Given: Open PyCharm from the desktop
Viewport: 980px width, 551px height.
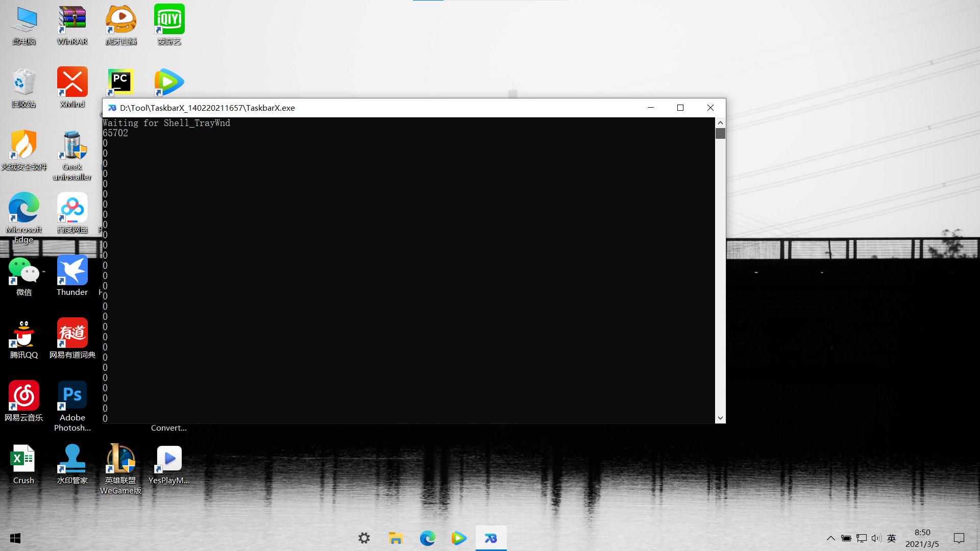Looking at the screenshot, I should click(120, 82).
